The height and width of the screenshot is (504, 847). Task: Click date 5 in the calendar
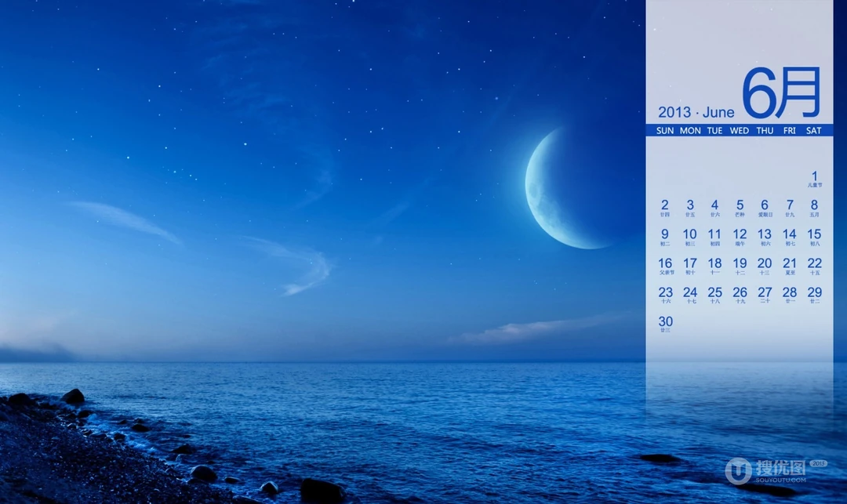(740, 205)
